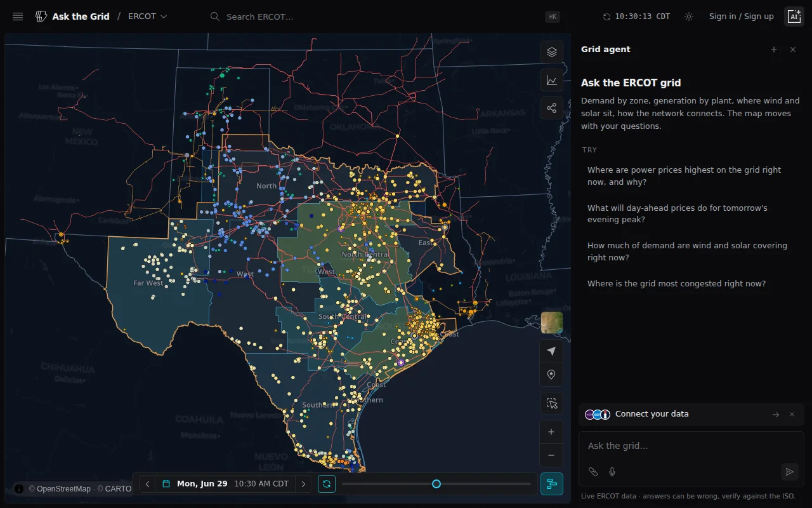This screenshot has height=508, width=812.
Task: Dismiss the Connect your data banner
Action: click(x=792, y=415)
